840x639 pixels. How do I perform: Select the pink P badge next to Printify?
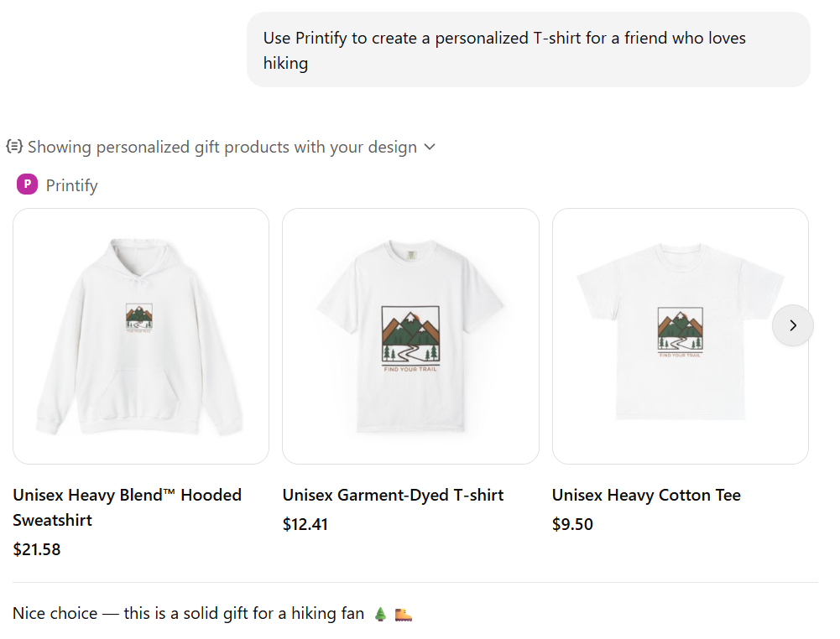tap(26, 184)
